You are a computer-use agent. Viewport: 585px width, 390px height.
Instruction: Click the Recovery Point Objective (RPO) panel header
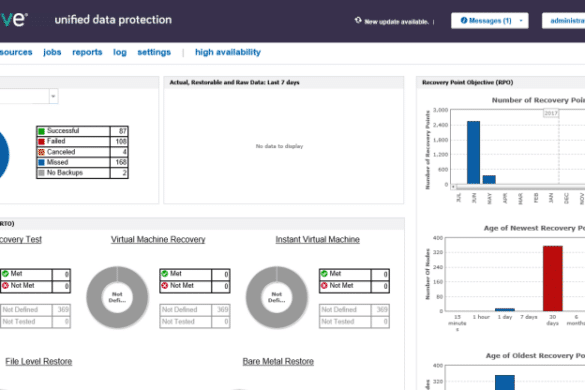[500, 82]
